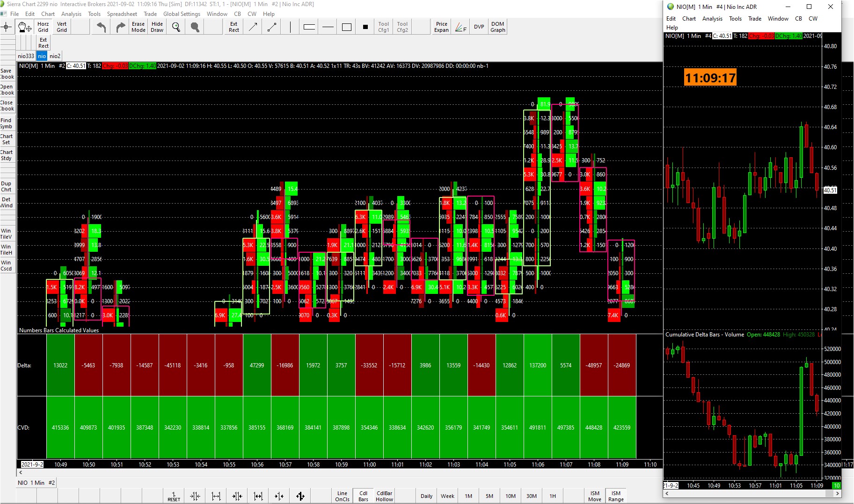Open the Global Settings menu
The height and width of the screenshot is (504, 854).
click(182, 14)
